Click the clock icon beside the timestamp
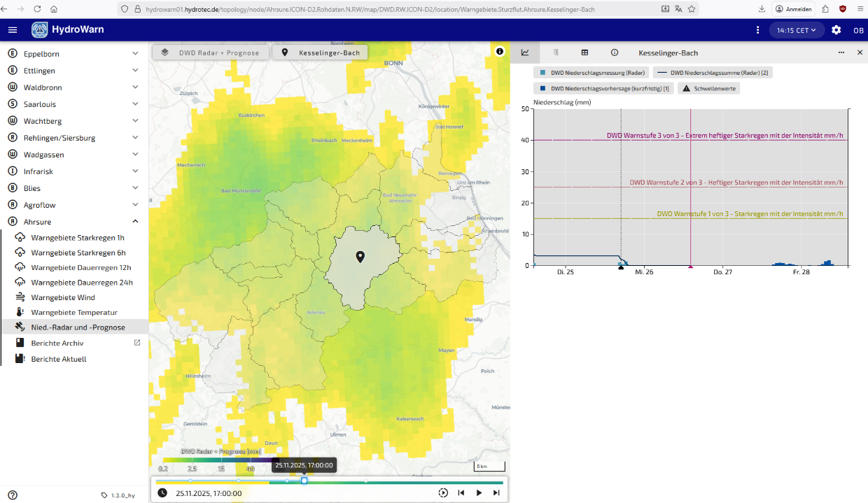The image size is (868, 503). [x=162, y=493]
